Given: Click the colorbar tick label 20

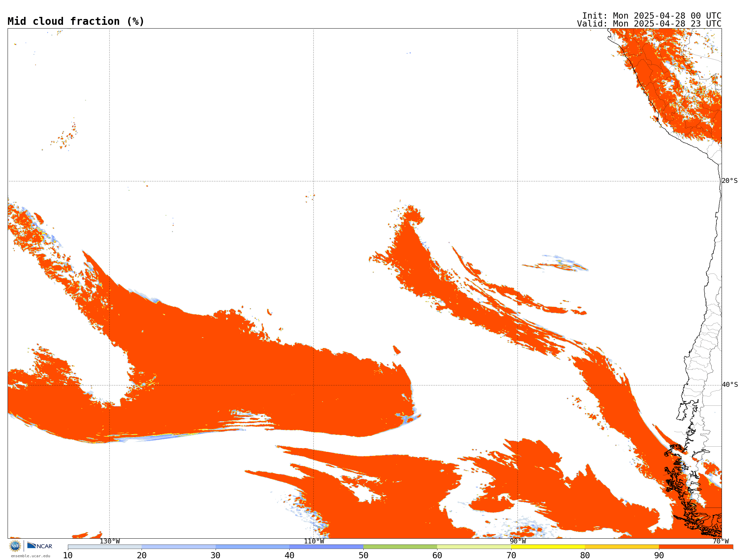Looking at the screenshot, I should pos(142,556).
